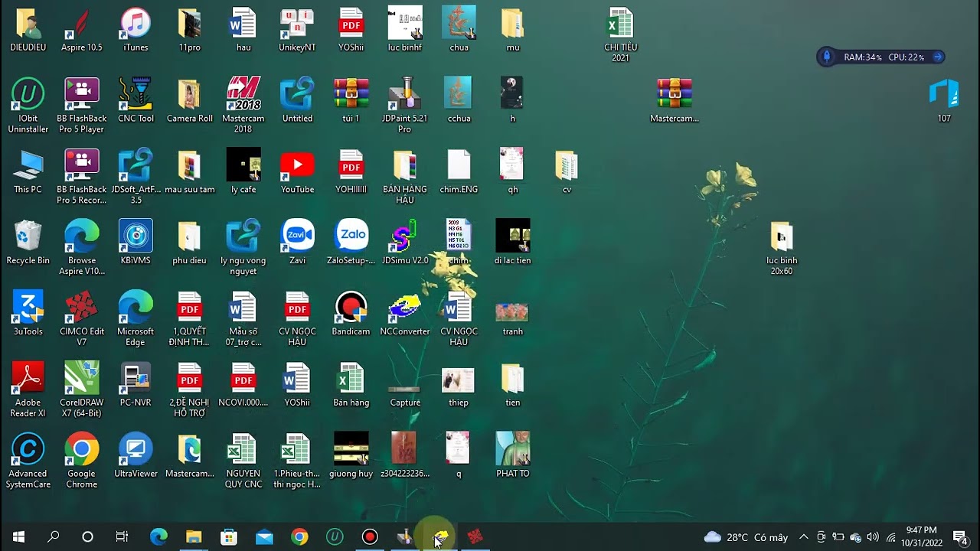Image resolution: width=980 pixels, height=551 pixels.
Task: Open Google Chrome desktop shortcut
Action: point(81,461)
